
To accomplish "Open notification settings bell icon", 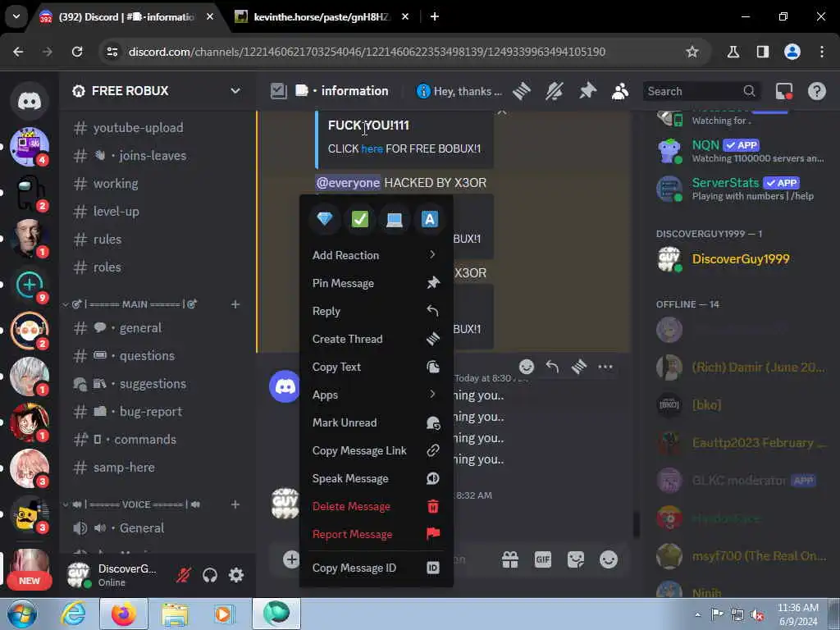I will [x=555, y=91].
